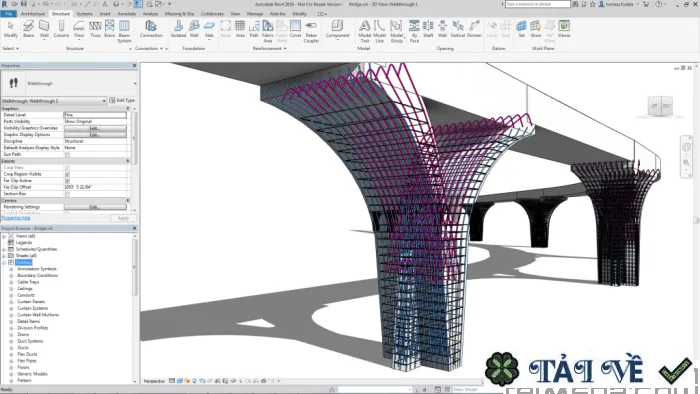Select the Brace tool
The image size is (700, 394).
(109, 29)
